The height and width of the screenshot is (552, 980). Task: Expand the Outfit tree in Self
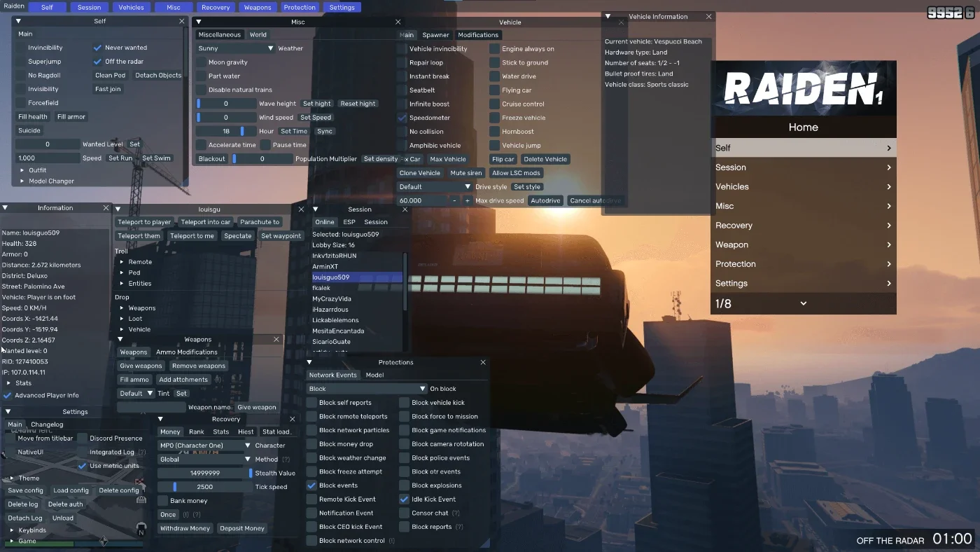pos(22,170)
